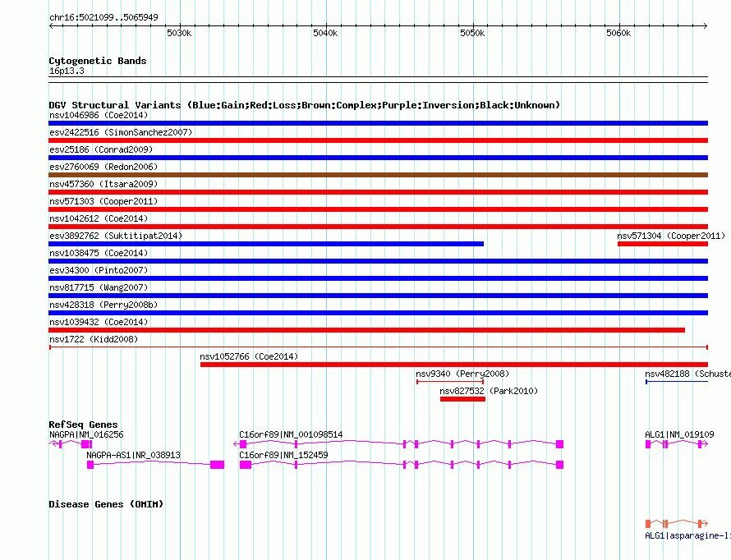Click the 5040k ruler tick label

(325, 33)
